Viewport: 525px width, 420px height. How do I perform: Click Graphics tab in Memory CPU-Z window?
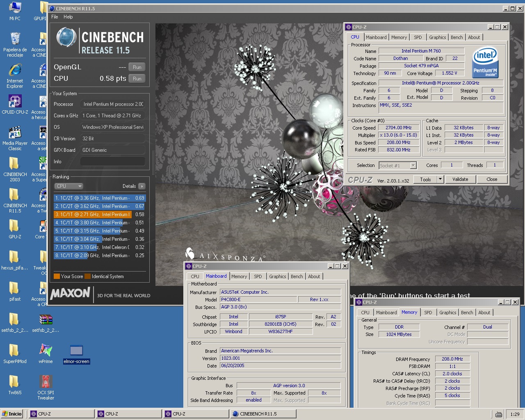point(447,313)
